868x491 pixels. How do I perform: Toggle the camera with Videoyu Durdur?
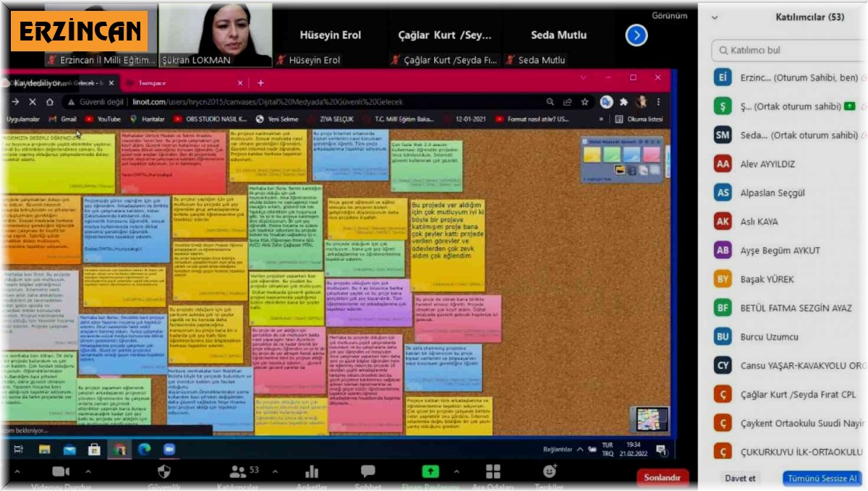click(x=61, y=471)
